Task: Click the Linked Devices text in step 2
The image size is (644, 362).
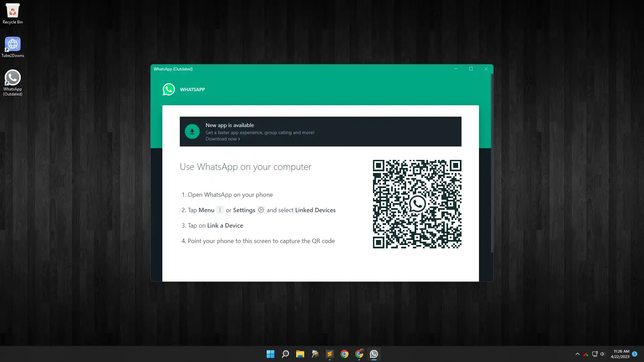Action: tap(315, 210)
